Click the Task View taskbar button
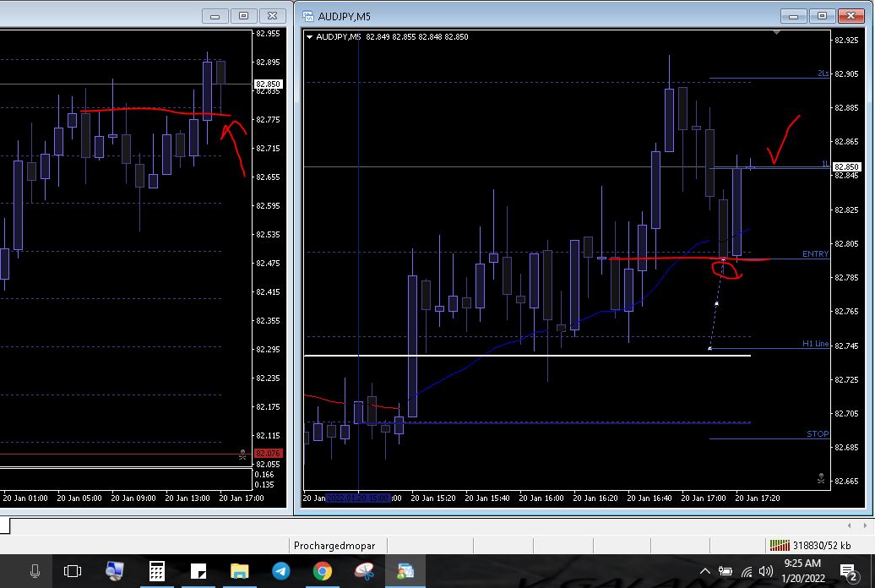 (73, 572)
